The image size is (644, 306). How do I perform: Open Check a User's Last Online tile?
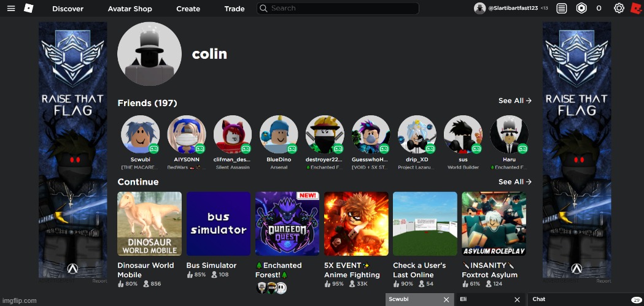click(425, 224)
